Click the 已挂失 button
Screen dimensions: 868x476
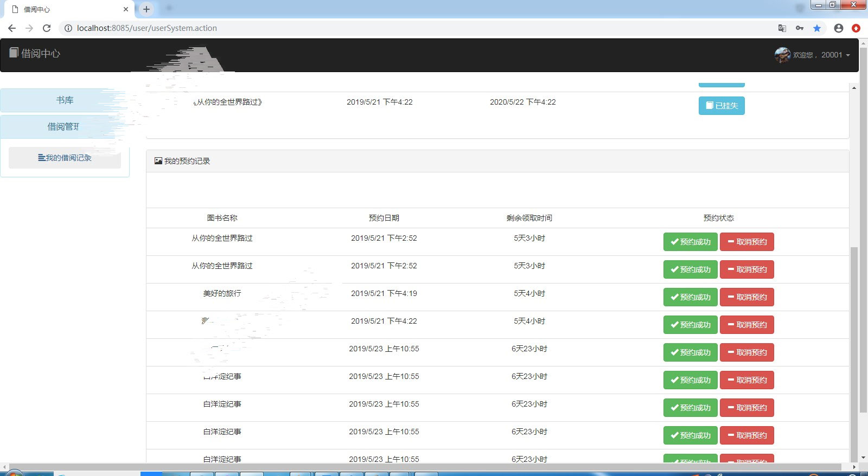pos(721,106)
